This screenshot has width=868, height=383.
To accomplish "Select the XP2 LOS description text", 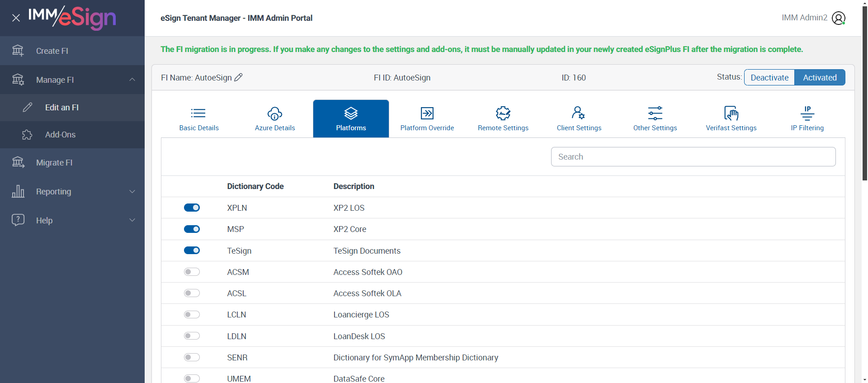I will click(x=349, y=208).
